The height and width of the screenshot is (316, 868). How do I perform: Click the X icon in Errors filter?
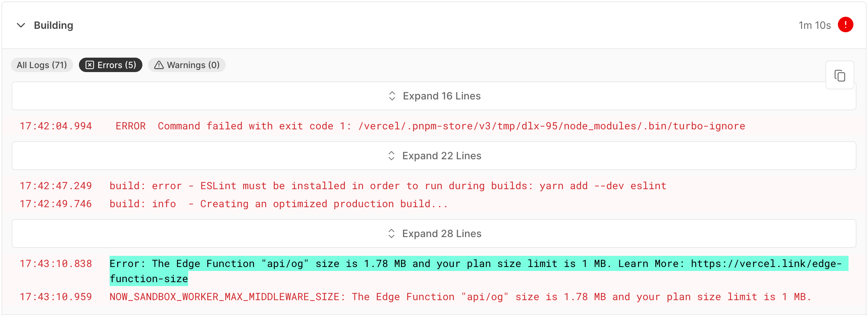coord(90,65)
